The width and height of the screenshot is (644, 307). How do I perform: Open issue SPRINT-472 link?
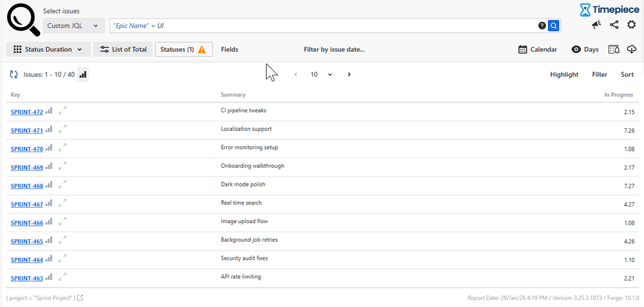[x=26, y=112]
